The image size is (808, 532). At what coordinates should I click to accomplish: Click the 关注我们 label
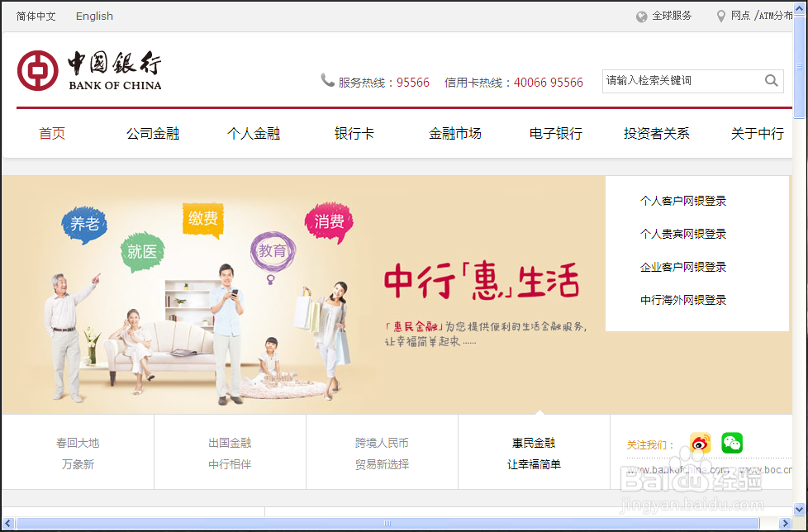(x=651, y=445)
